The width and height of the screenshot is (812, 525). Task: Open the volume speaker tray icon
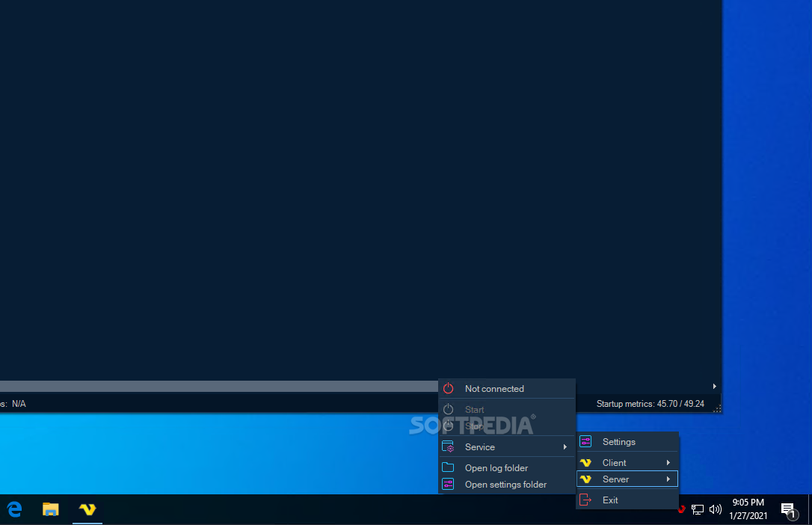coord(715,509)
